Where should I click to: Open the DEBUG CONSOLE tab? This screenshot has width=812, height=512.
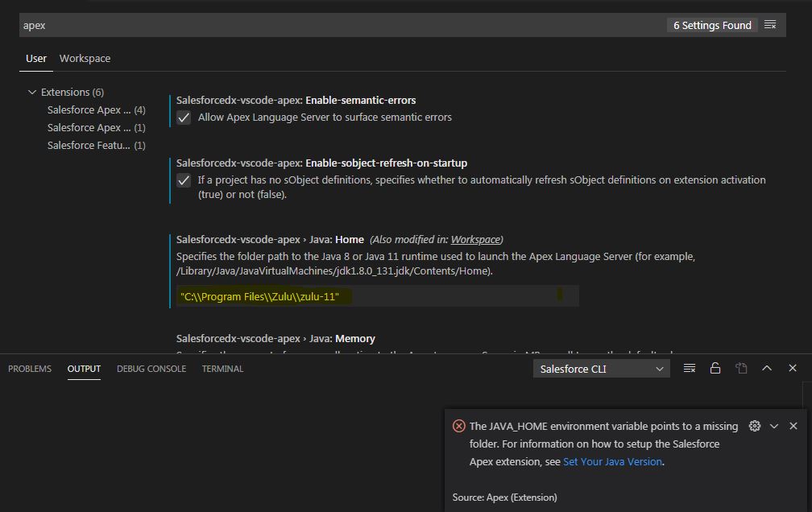[151, 369]
